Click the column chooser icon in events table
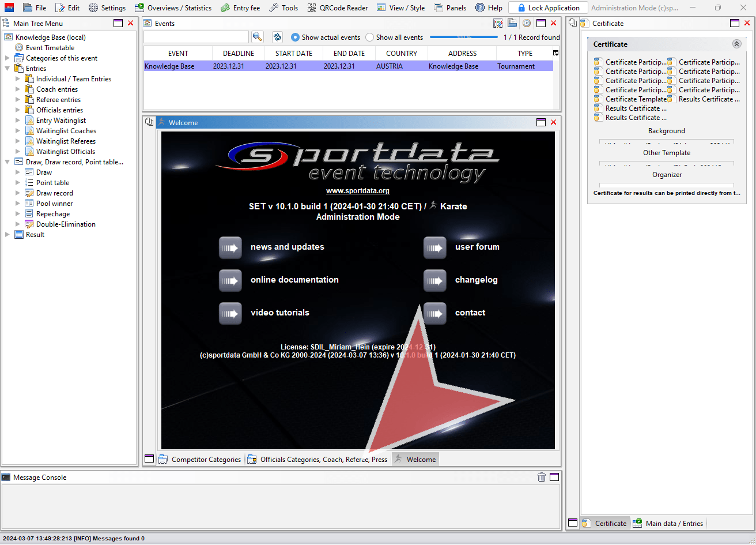This screenshot has width=756, height=545. 555,53
